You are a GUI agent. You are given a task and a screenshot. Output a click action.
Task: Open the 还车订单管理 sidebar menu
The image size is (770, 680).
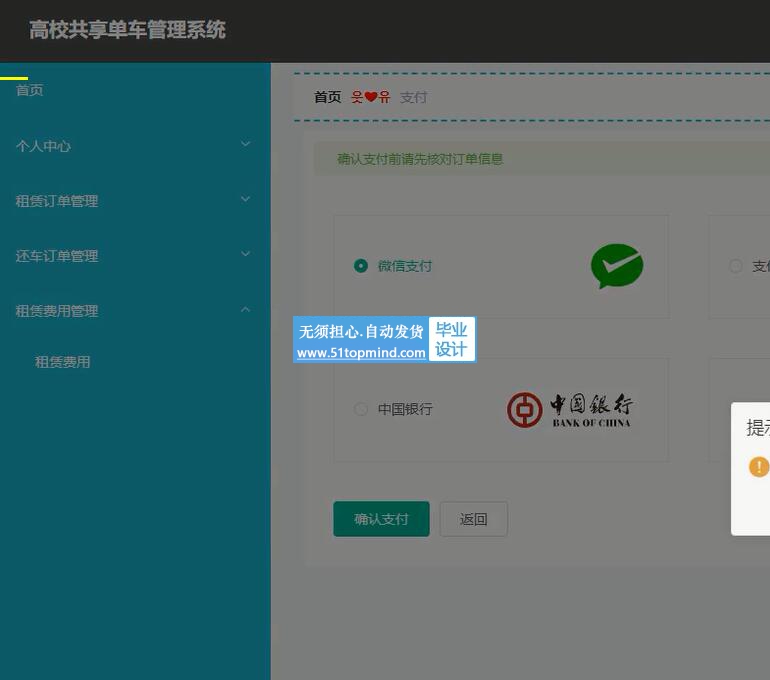tap(135, 256)
